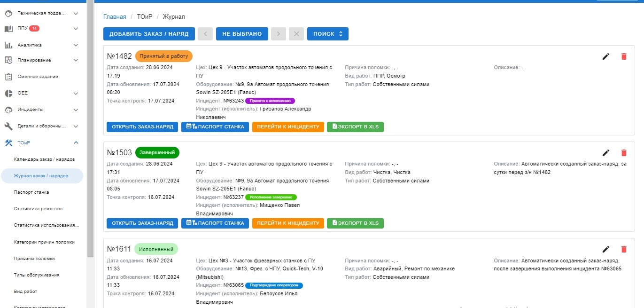Image resolution: width=644 pixels, height=308 pixels.
Task: Click ДОБАВИТЬ ЗАКАЗ / НАРЯД button
Action: point(149,34)
